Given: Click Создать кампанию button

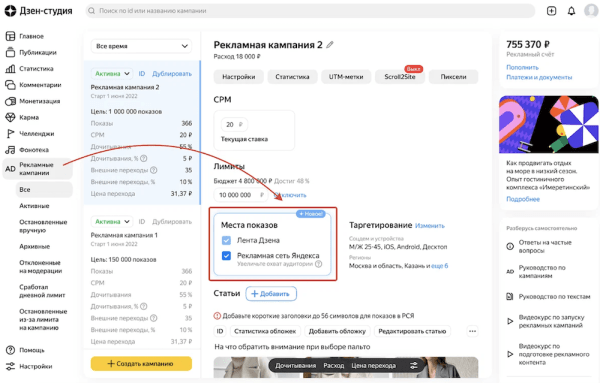Looking at the screenshot, I should point(141,363).
